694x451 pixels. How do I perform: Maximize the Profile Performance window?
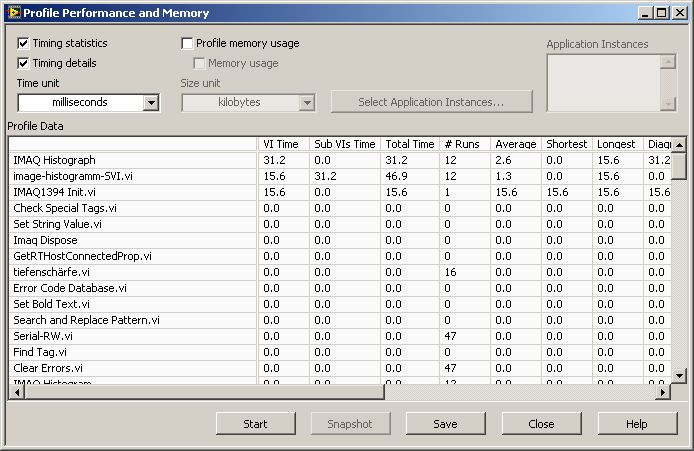[x=662, y=14]
